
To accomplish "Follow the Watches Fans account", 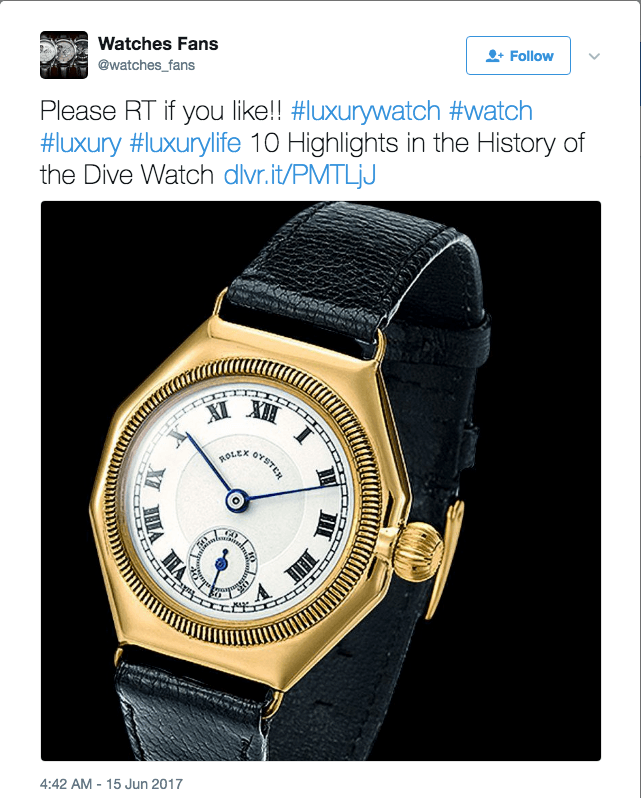I will (x=518, y=55).
